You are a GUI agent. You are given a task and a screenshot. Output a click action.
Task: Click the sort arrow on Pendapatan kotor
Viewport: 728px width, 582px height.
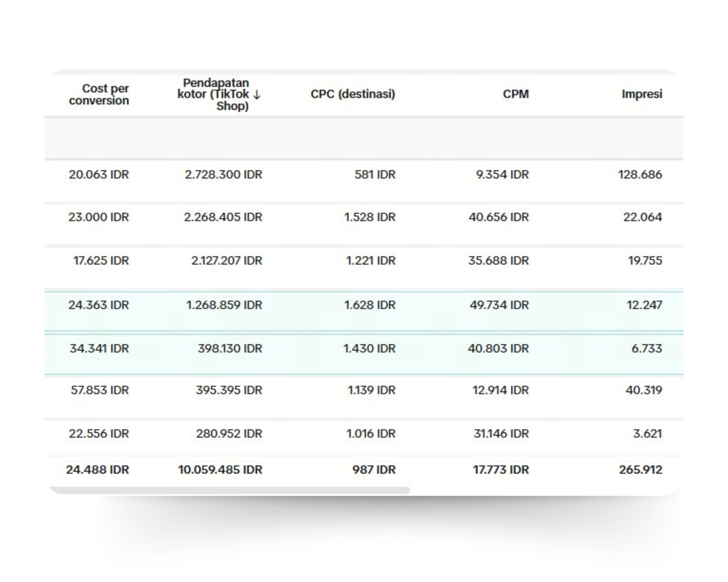pyautogui.click(x=257, y=95)
